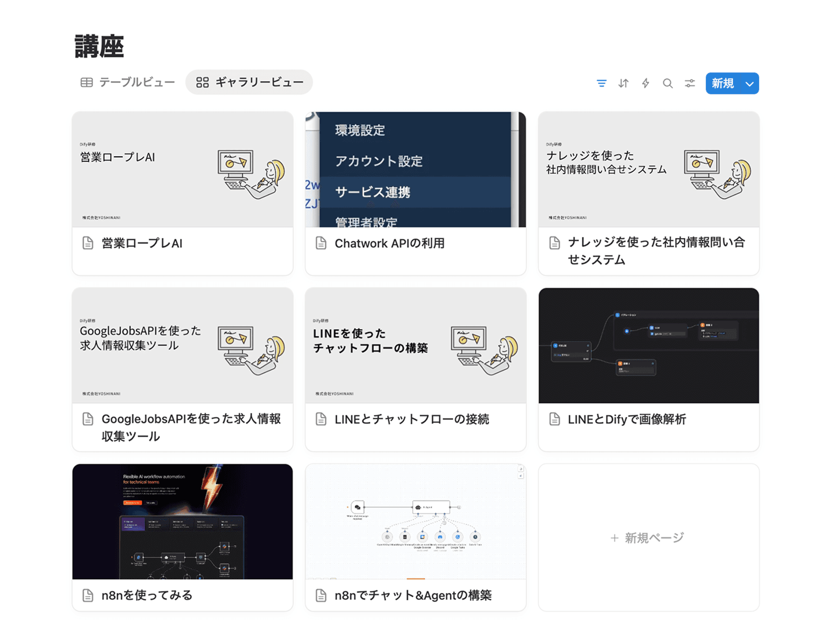Screen dimensions: 835x644
Task: Open GoogleJobsAPI card cover image
Action: coord(183,345)
